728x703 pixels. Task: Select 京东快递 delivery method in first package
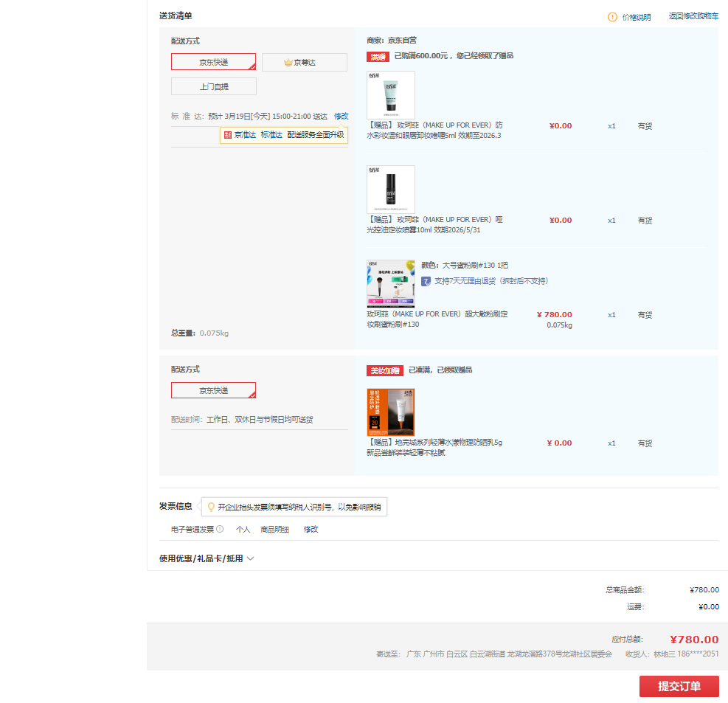(x=214, y=62)
